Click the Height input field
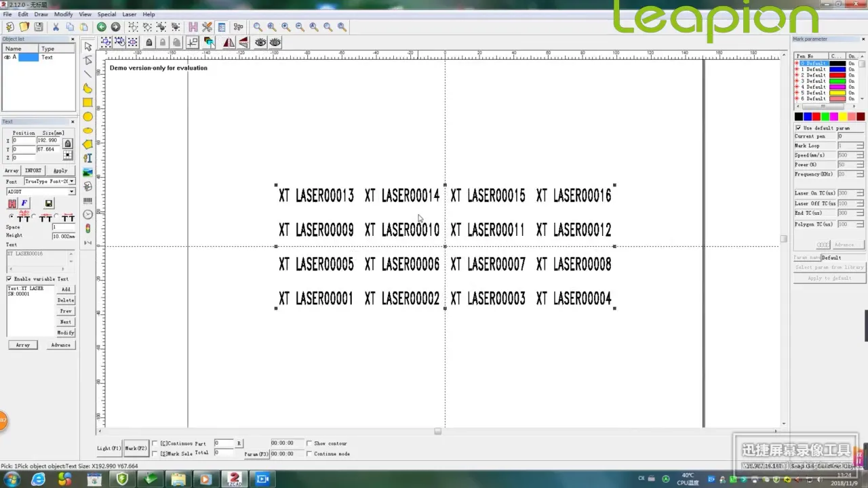 click(x=64, y=236)
